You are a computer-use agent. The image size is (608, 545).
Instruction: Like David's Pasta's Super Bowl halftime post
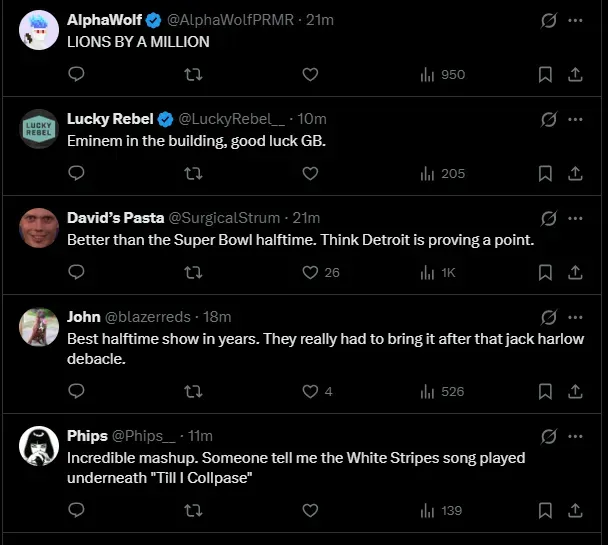coord(310,272)
